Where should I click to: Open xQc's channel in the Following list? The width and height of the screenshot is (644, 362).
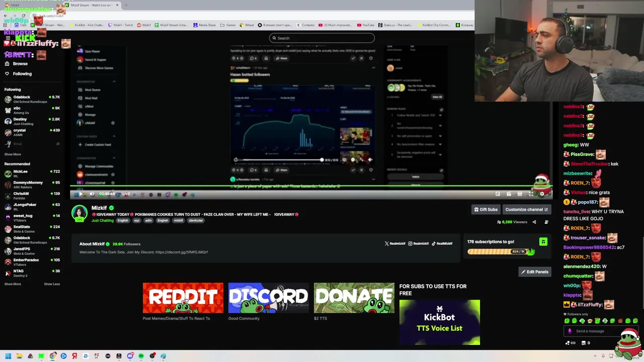pos(32,110)
